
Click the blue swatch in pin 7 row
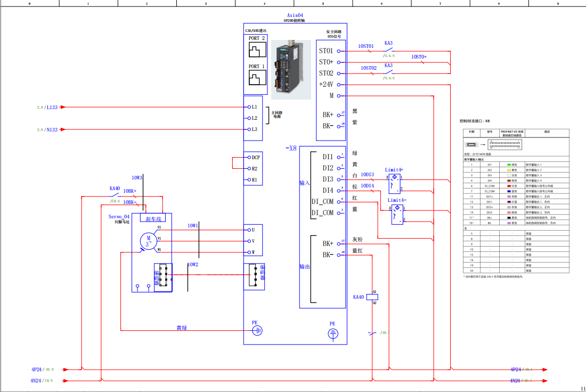[509, 191]
